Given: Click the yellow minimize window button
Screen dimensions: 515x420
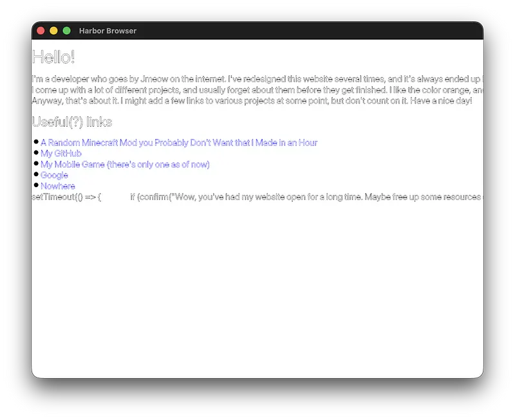Looking at the screenshot, I should pos(53,31).
